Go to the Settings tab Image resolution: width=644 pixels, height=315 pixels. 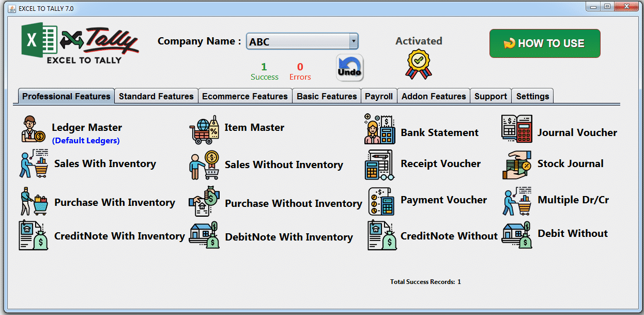click(x=532, y=96)
